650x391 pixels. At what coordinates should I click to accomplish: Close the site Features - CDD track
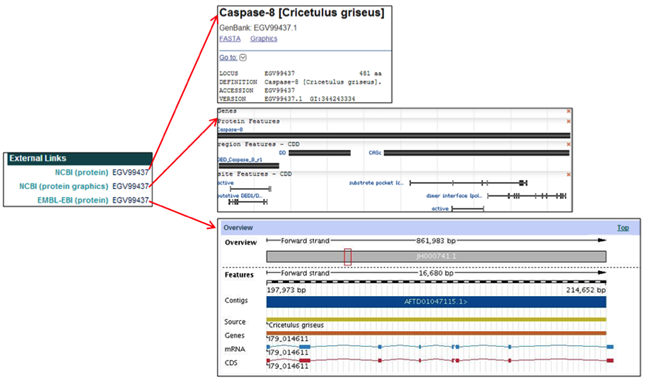(568, 175)
